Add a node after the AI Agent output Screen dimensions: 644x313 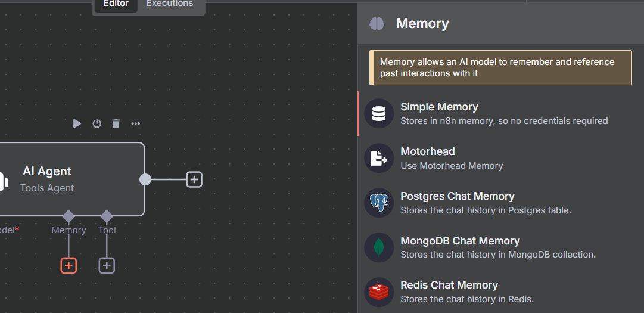(194, 179)
